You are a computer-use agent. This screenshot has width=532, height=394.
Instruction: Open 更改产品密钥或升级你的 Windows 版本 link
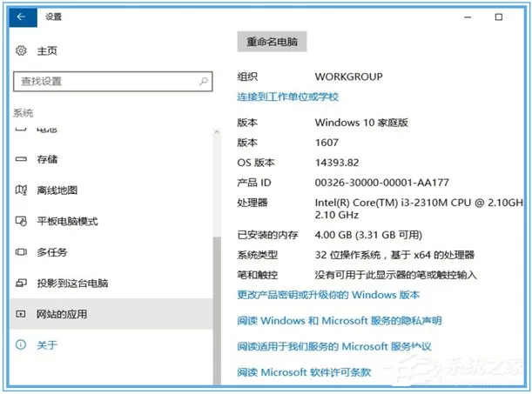tap(328, 295)
